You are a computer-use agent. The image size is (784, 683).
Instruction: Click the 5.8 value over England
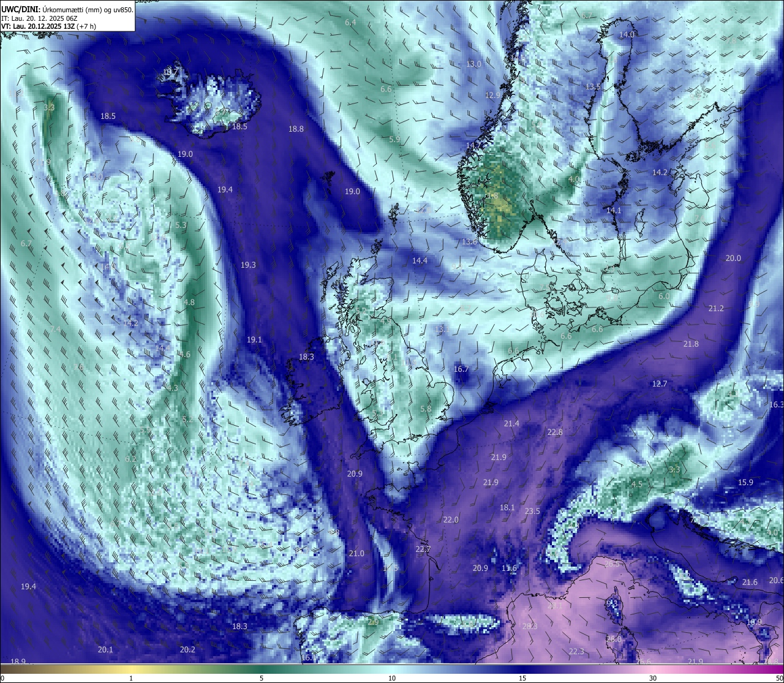(x=426, y=409)
